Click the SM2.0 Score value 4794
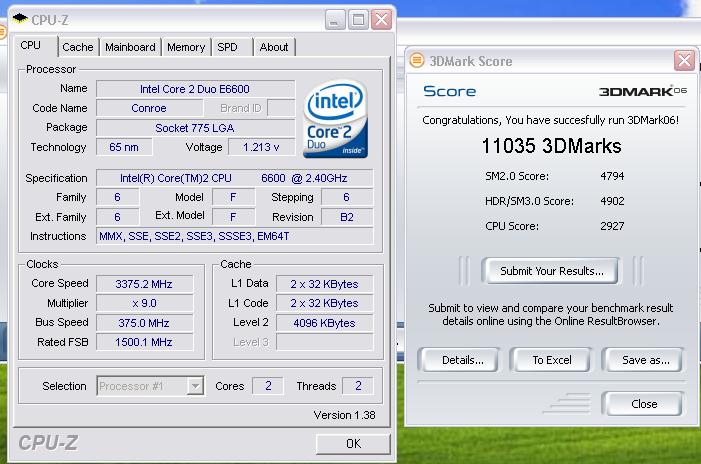The height and width of the screenshot is (464, 701). click(612, 176)
